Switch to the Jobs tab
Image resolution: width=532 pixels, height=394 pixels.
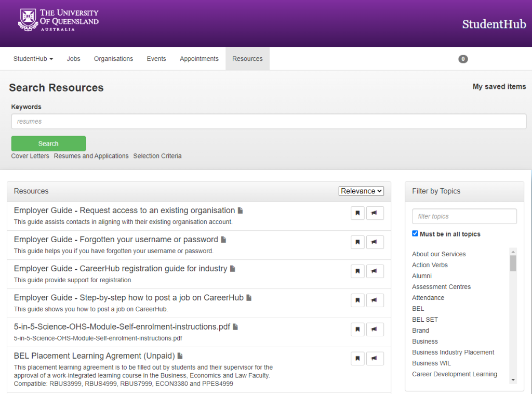coord(73,59)
